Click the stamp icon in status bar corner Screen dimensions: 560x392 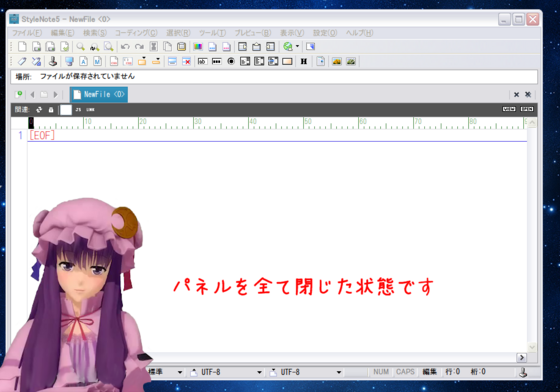[523, 372]
